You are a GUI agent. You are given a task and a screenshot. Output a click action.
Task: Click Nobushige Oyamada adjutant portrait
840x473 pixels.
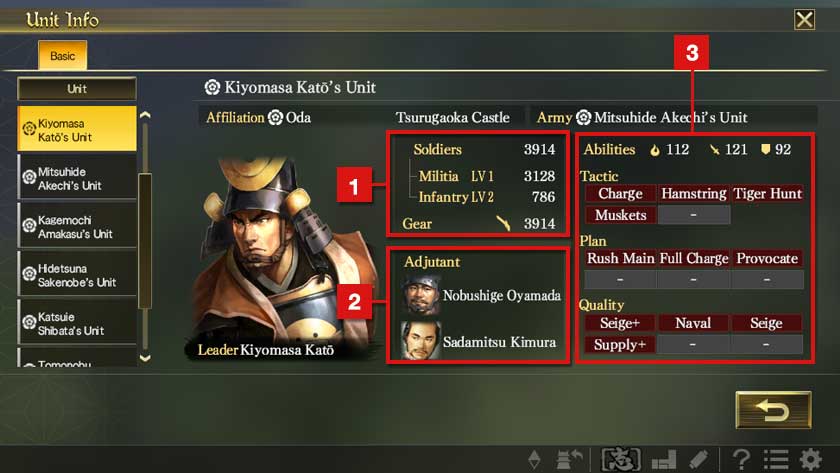coord(421,295)
